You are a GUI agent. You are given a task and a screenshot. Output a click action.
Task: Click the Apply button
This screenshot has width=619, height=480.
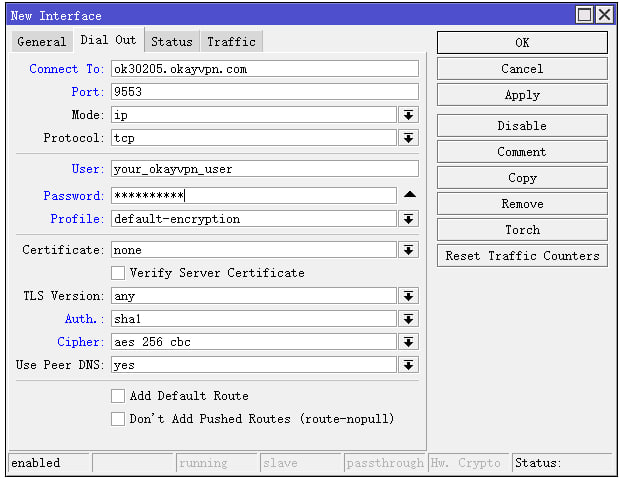[521, 95]
